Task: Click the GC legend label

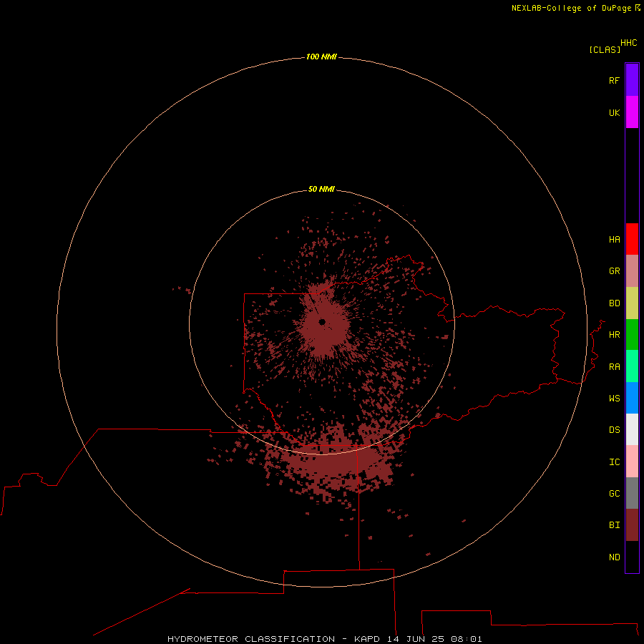Action: [x=615, y=493]
